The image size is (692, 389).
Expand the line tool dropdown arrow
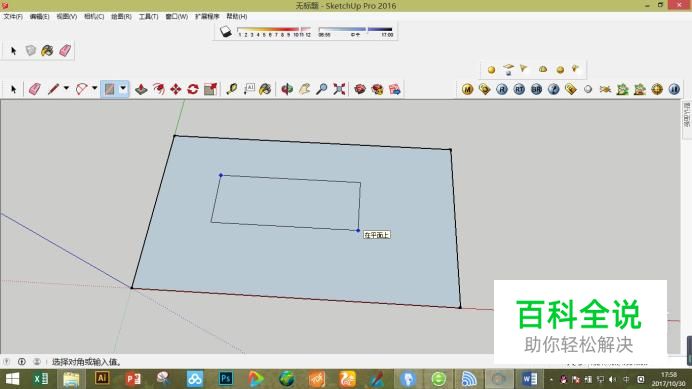tap(66, 89)
